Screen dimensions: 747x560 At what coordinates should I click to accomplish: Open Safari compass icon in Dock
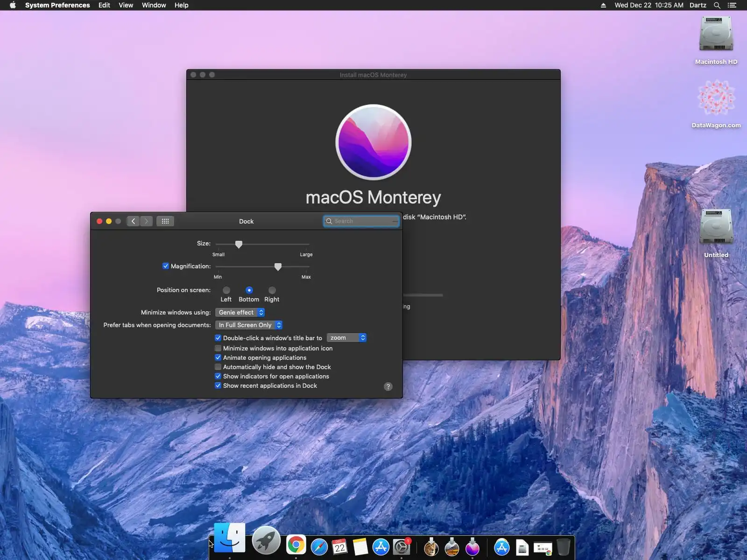[x=319, y=546]
